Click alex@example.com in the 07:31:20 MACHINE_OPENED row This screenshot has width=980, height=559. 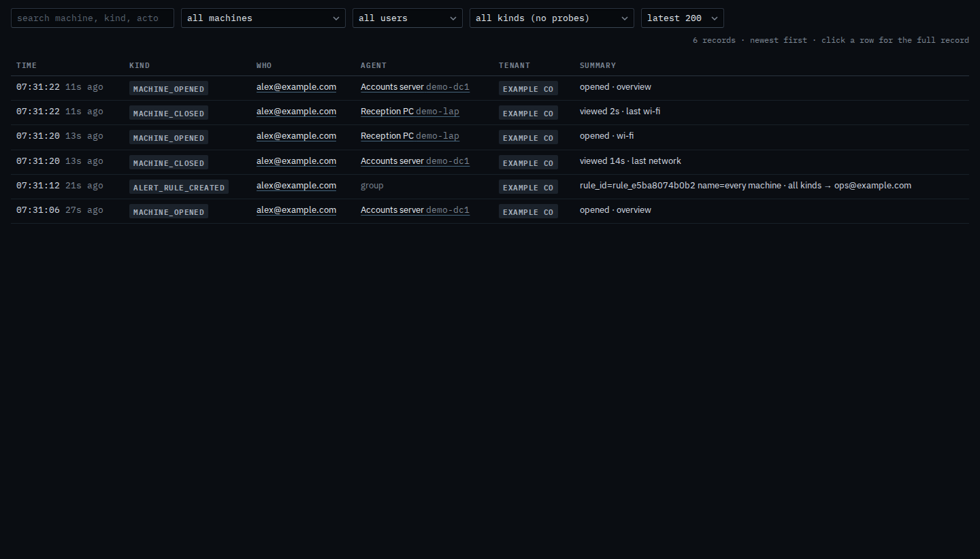pos(296,136)
